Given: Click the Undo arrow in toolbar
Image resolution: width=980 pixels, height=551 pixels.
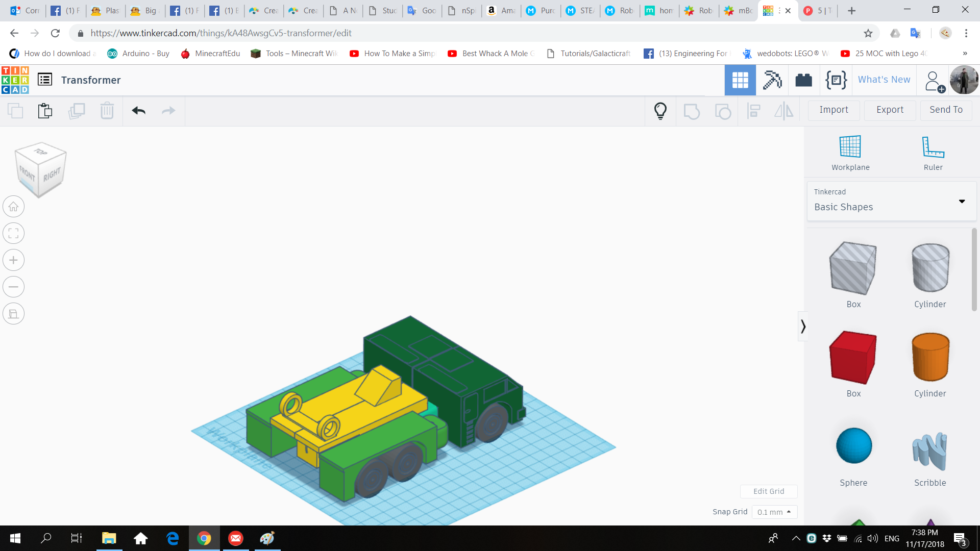Looking at the screenshot, I should point(138,111).
